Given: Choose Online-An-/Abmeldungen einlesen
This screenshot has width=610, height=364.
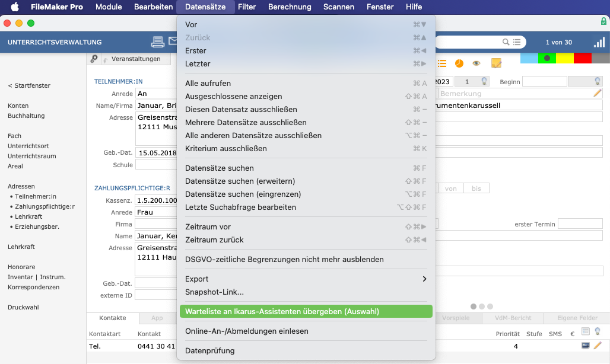Looking at the screenshot, I should (306, 331).
